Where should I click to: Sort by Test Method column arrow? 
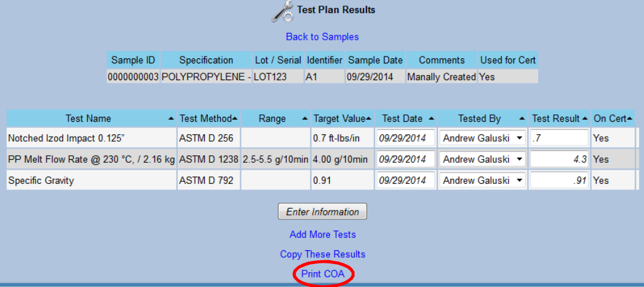tap(235, 119)
